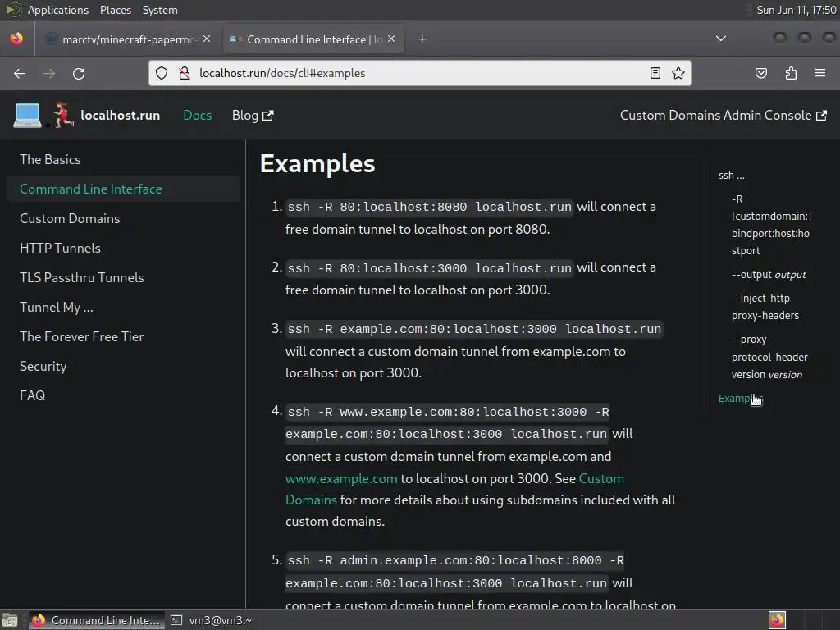Close the Command Line Interface tab
This screenshot has height=630, width=840.
391,39
